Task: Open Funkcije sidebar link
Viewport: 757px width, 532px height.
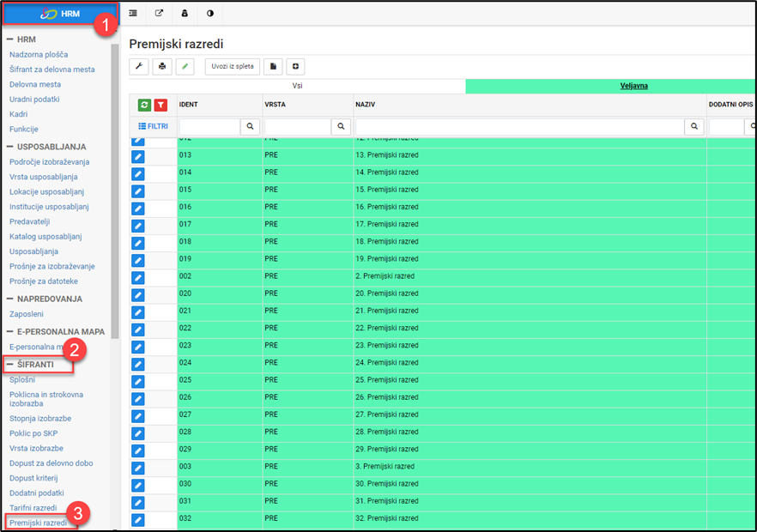Action: pos(24,130)
